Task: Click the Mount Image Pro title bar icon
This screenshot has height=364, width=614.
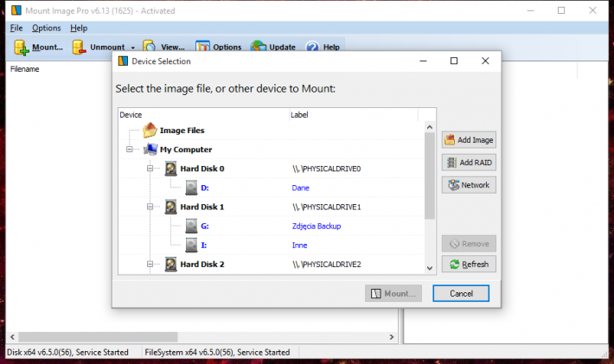Action: (16, 10)
